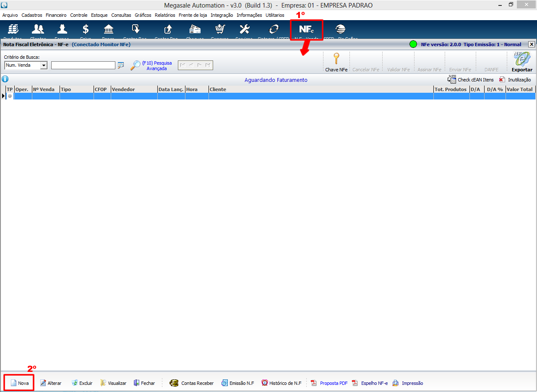
Task: Click the Hora column header
Action: pos(197,89)
